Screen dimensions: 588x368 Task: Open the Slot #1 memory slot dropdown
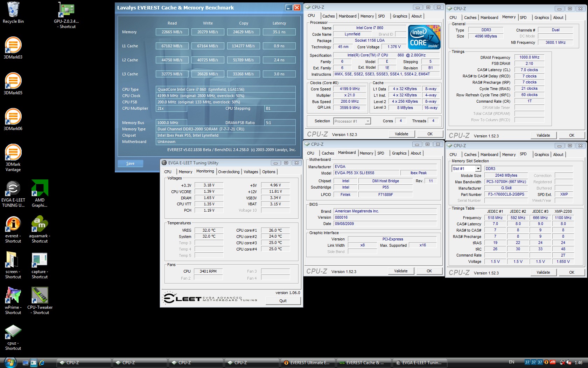coord(466,169)
